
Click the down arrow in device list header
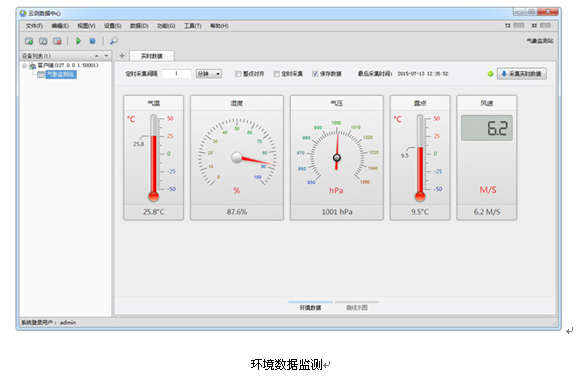[106, 56]
